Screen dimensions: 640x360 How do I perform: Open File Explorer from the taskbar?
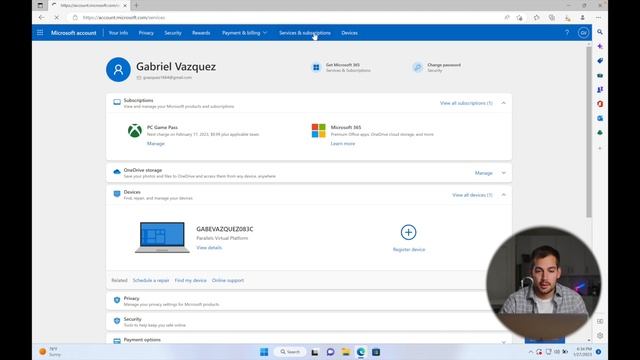point(346,352)
